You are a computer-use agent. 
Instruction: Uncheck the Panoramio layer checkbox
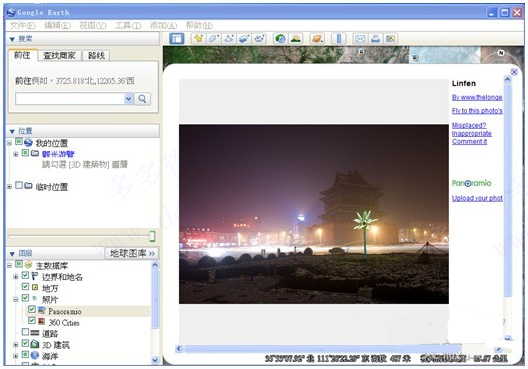click(x=32, y=309)
